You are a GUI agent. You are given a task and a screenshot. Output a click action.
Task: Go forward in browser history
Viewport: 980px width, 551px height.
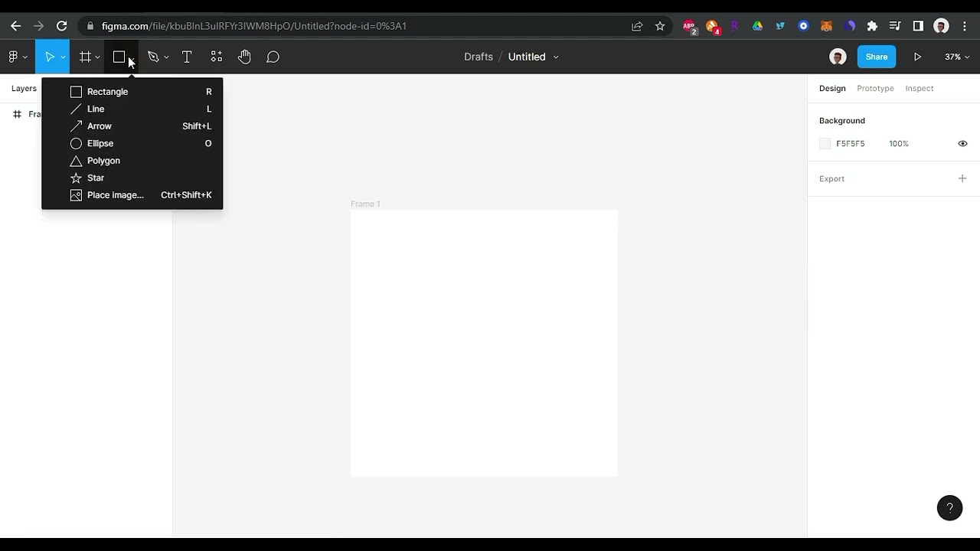pyautogui.click(x=38, y=26)
